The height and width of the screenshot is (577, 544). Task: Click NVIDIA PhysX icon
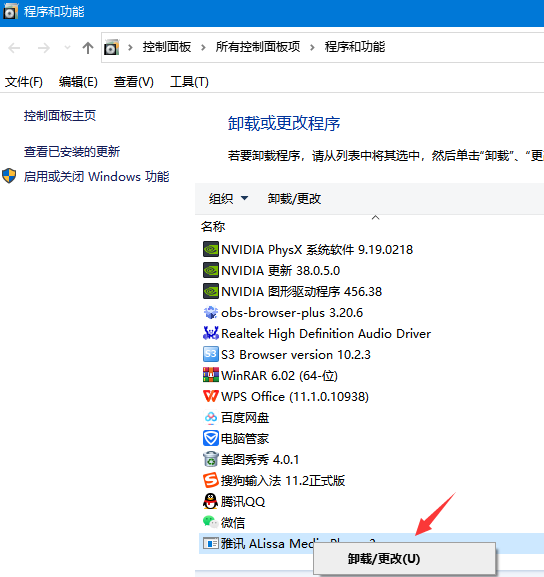click(211, 249)
